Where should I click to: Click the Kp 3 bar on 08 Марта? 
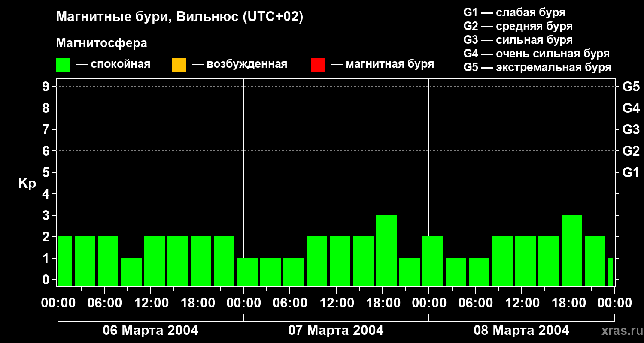coord(572,250)
